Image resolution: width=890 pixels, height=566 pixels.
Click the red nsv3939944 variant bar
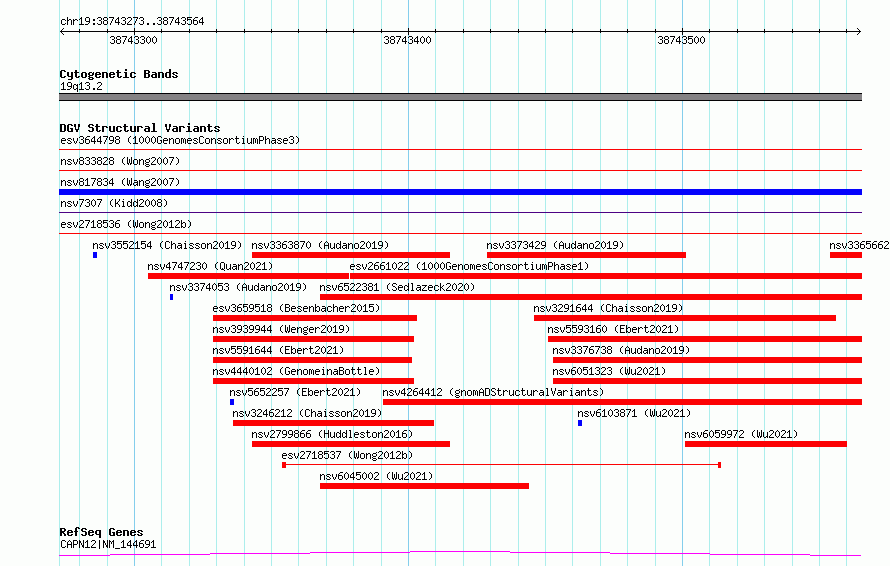pos(313,339)
